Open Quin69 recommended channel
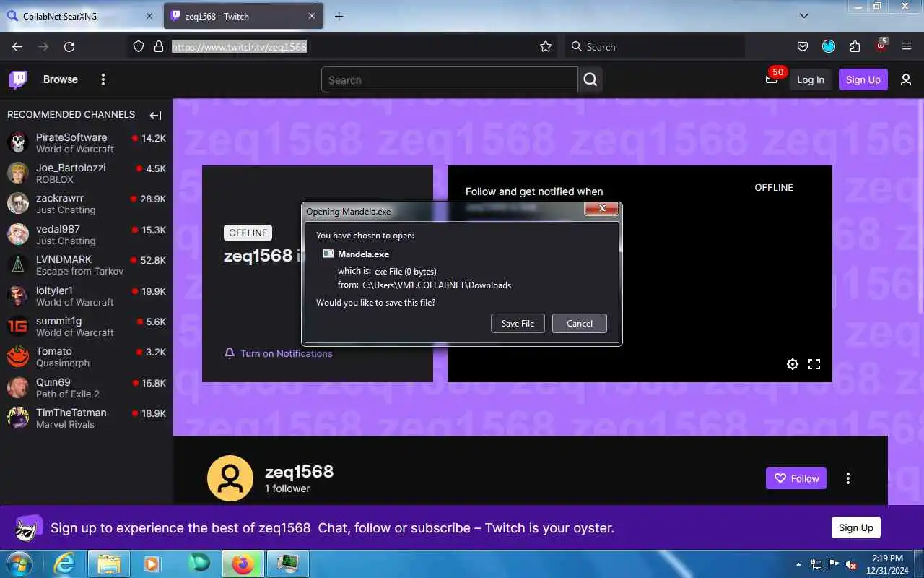The height and width of the screenshot is (578, 924). pyautogui.click(x=87, y=387)
